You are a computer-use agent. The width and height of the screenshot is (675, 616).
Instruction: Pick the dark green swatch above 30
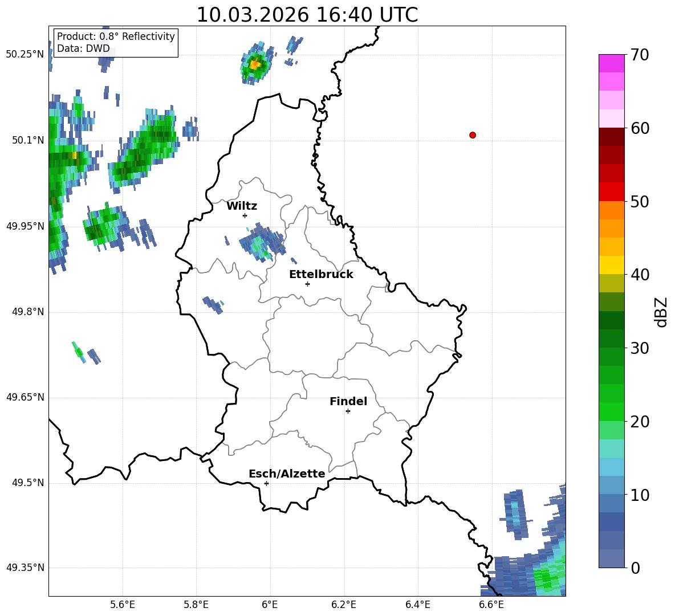point(611,338)
